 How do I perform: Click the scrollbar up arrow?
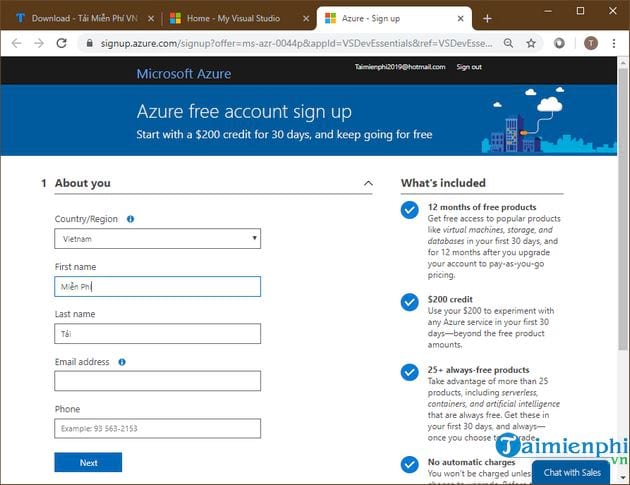click(x=623, y=63)
